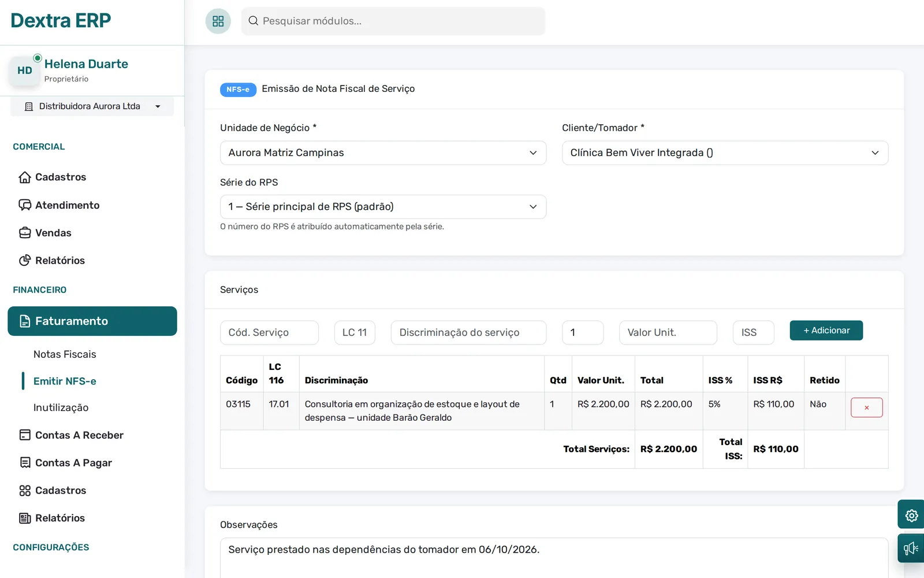The height and width of the screenshot is (578, 924).
Task: Focus the ISS percentage input field
Action: pyautogui.click(x=754, y=333)
